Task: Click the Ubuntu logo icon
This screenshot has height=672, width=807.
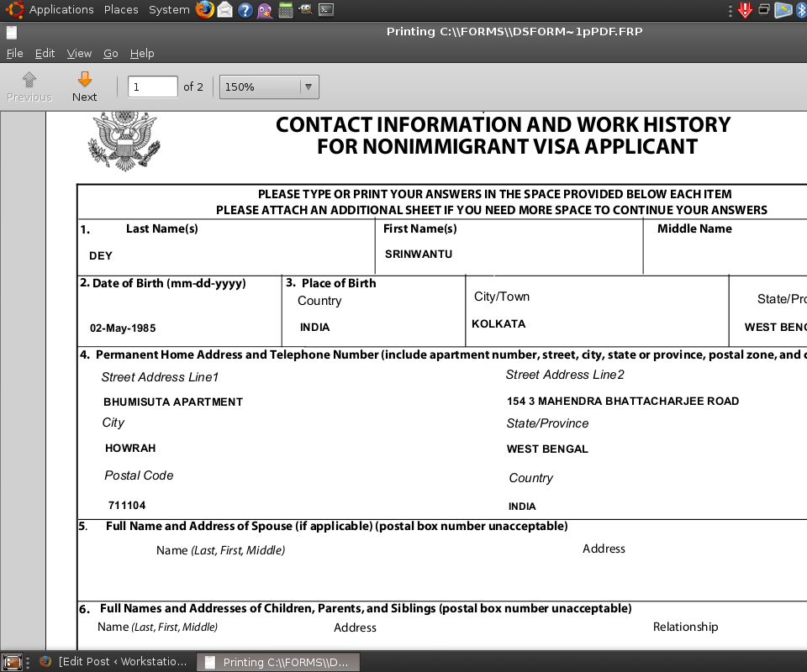Action: pos(14,10)
